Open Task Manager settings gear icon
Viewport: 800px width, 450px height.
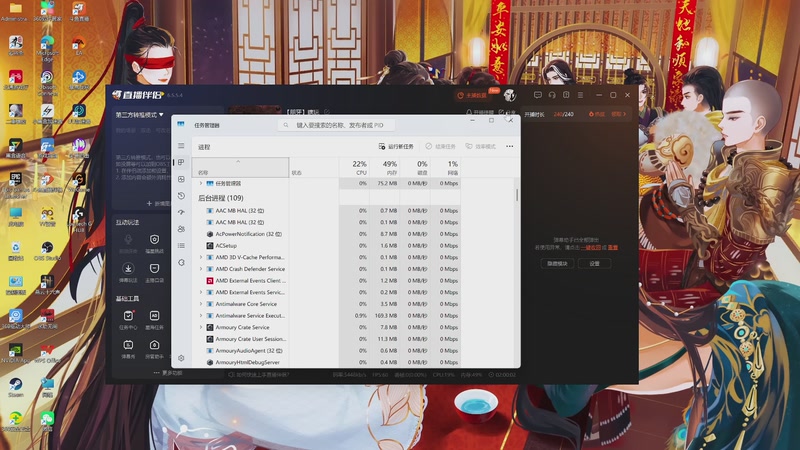click(181, 358)
